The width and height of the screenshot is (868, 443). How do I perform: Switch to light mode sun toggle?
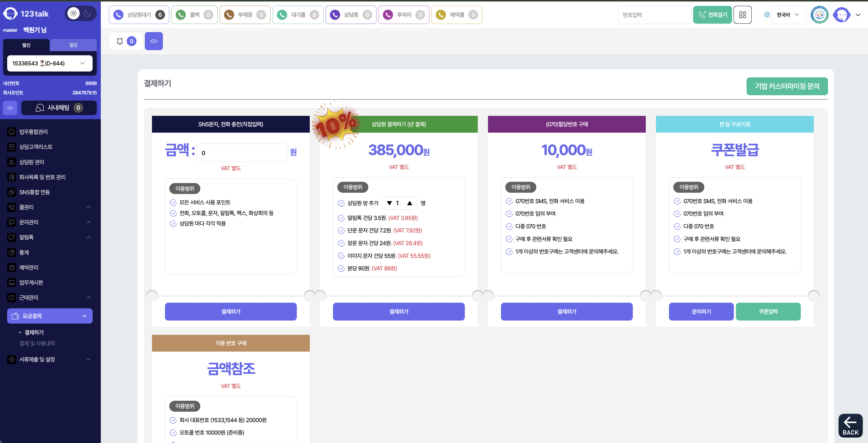pos(74,13)
